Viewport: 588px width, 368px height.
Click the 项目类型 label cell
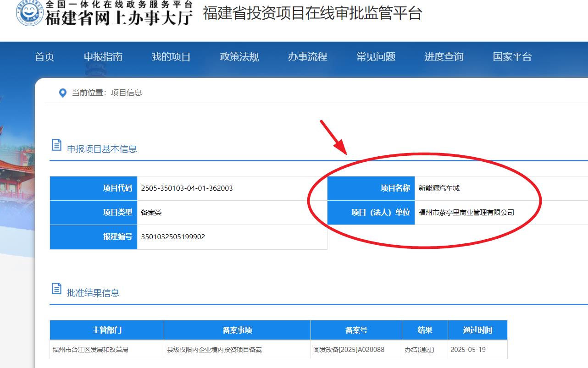[x=94, y=213]
